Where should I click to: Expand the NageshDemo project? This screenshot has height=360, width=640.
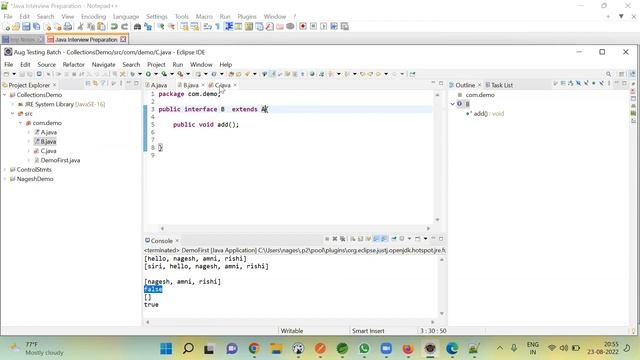[5, 179]
